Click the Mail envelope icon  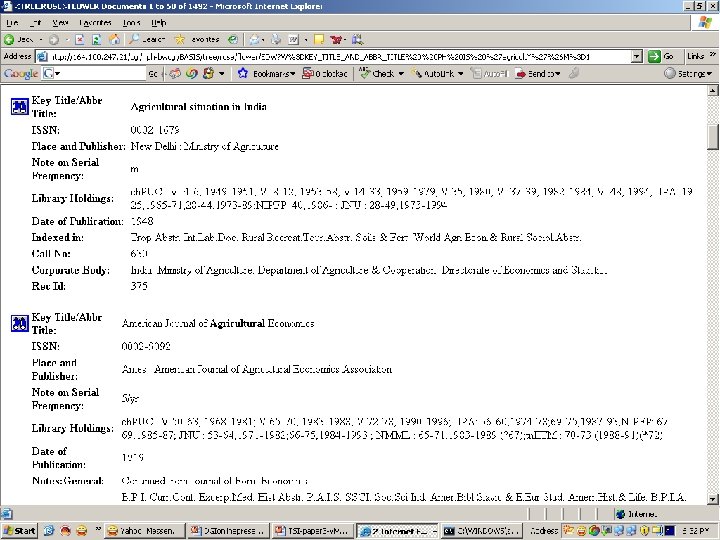pyautogui.click(x=254, y=39)
